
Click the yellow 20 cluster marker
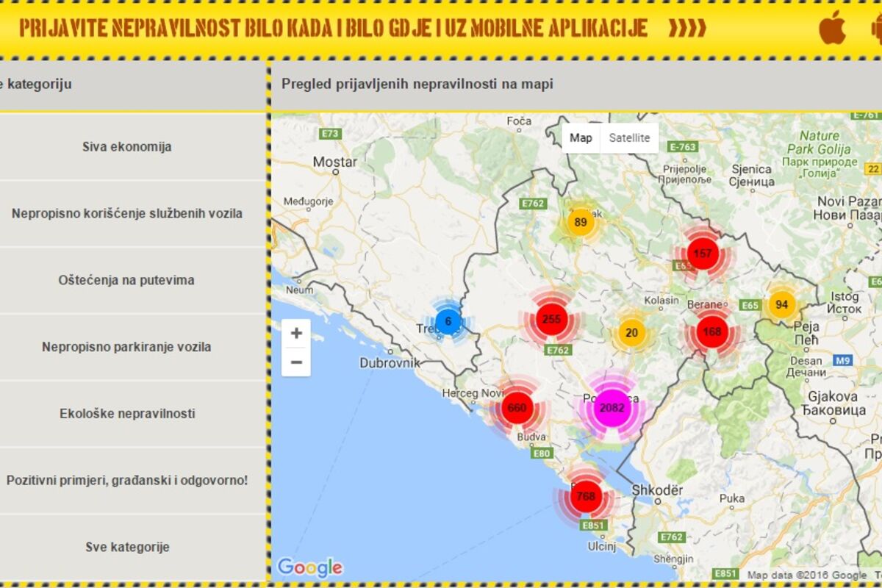[x=631, y=333]
